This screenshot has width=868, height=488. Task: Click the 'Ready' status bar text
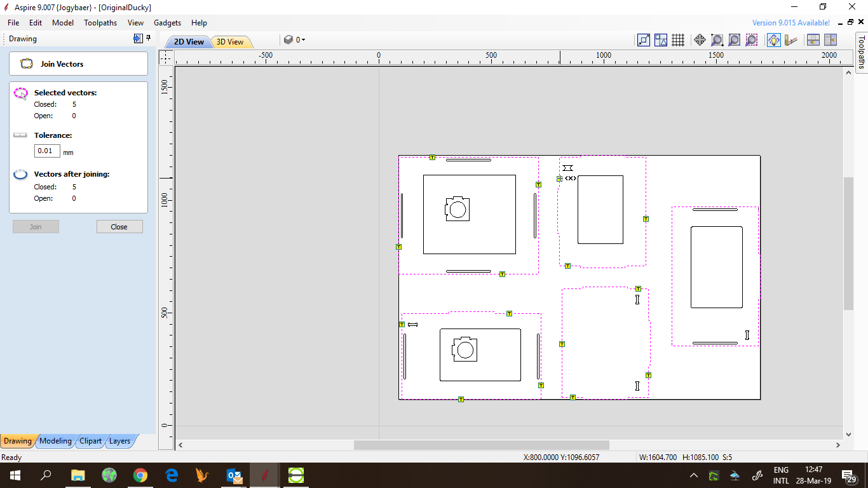11,457
